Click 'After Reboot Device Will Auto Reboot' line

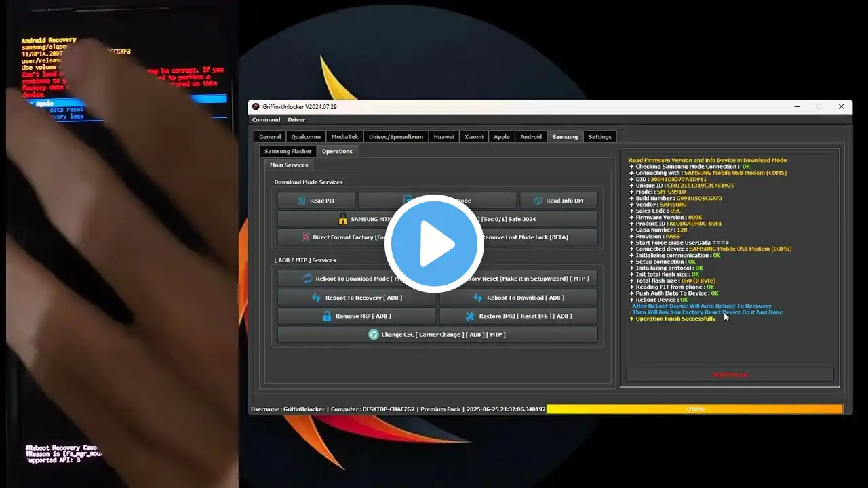click(x=701, y=306)
